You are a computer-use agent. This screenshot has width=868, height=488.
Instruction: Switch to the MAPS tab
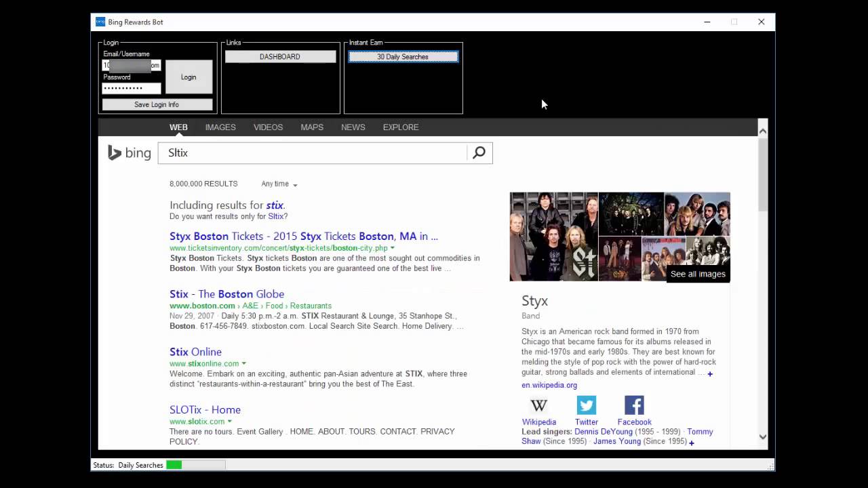pos(312,127)
